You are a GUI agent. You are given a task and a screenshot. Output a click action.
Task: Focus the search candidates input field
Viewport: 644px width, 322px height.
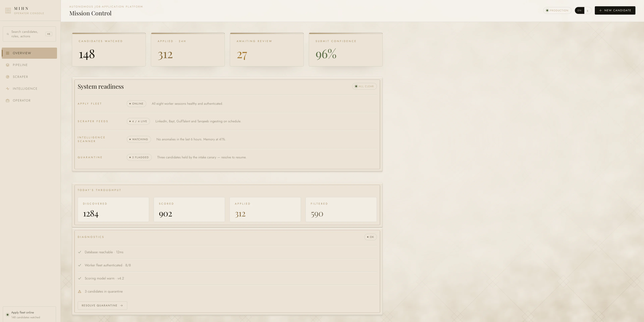[x=29, y=34]
